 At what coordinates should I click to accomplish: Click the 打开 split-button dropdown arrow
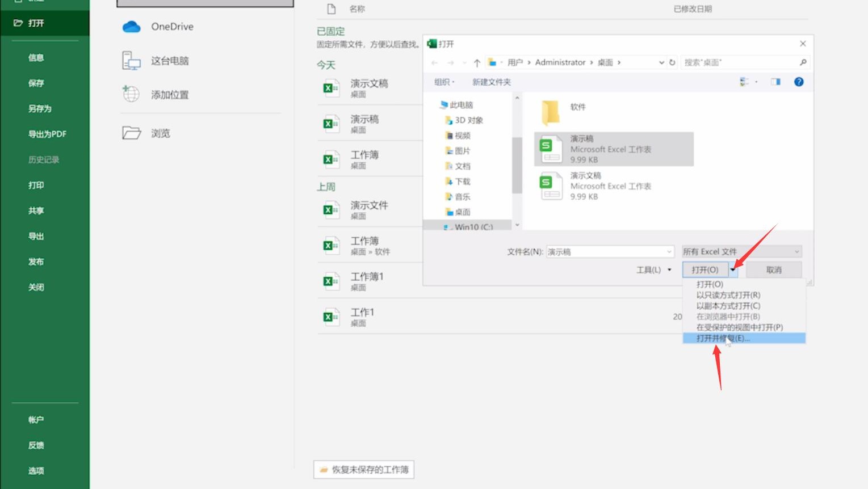tap(733, 269)
